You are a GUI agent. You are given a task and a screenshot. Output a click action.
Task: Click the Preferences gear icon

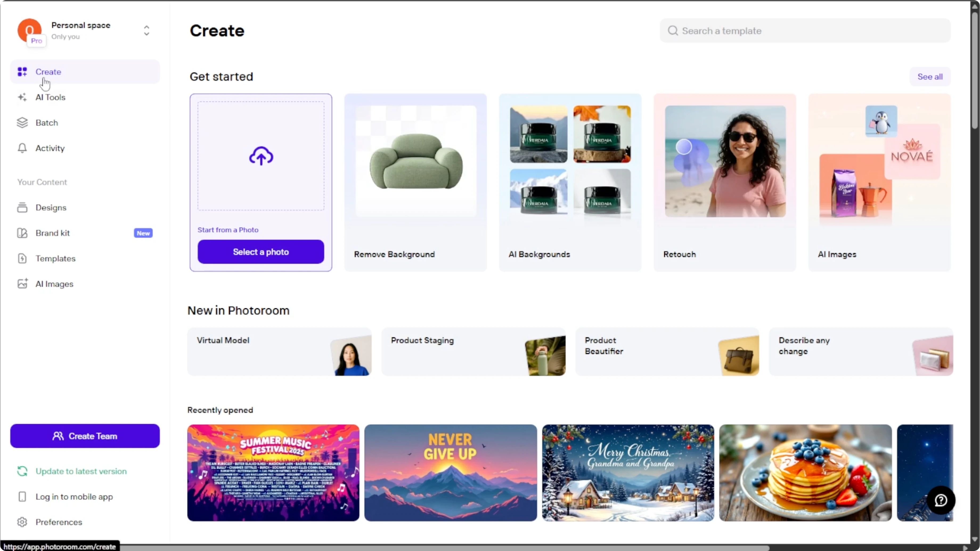(x=22, y=522)
